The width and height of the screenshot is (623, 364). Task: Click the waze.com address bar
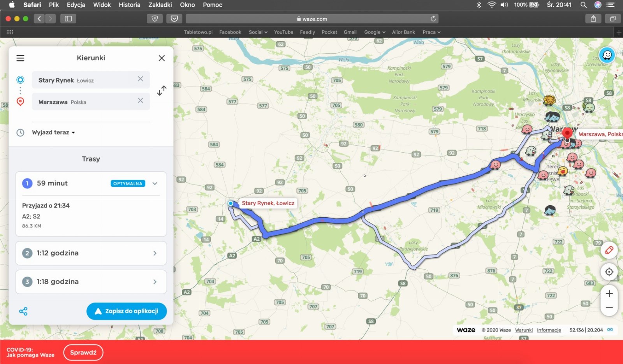click(312, 18)
